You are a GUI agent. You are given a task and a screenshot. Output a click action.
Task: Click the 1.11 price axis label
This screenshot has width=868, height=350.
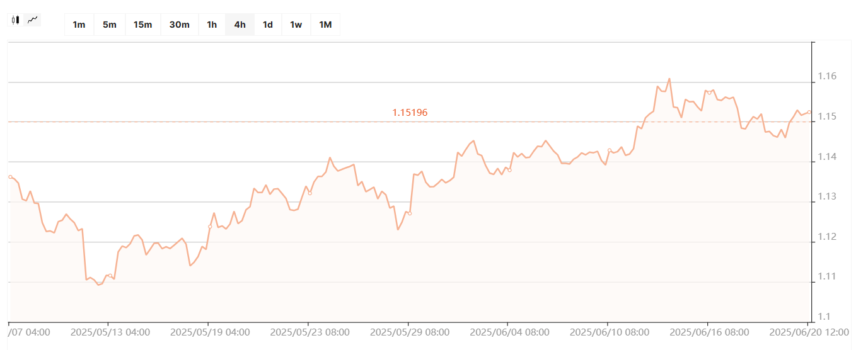(827, 276)
